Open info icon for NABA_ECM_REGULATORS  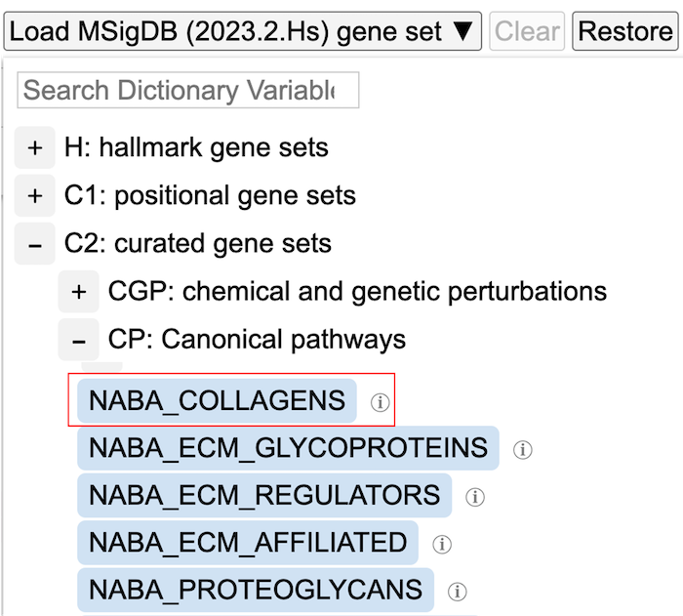coord(475,497)
